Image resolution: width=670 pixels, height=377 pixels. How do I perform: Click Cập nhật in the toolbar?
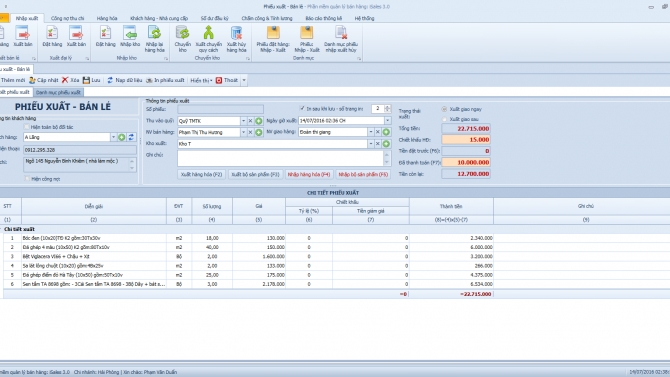(44, 80)
